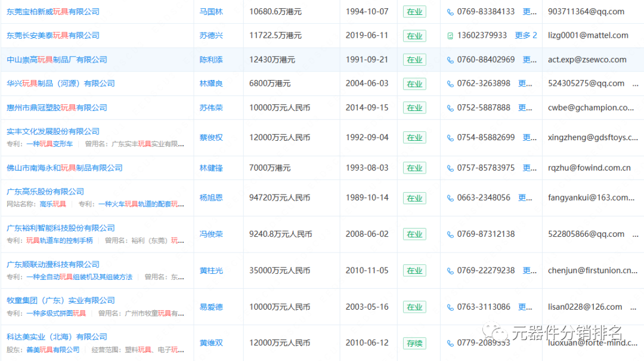Click phone icon beside 0769-22279238
644x361 pixels.
(x=450, y=271)
